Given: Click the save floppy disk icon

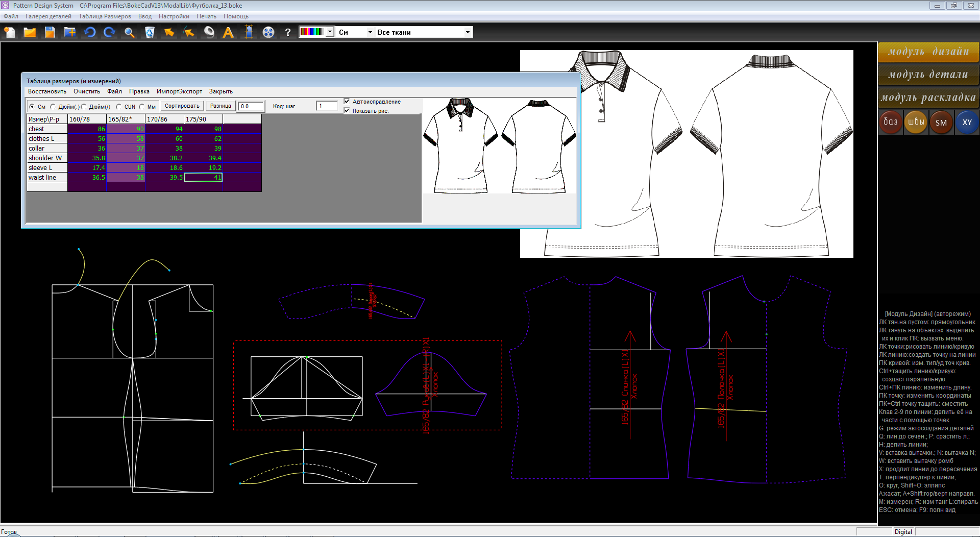Looking at the screenshot, I should [x=50, y=33].
